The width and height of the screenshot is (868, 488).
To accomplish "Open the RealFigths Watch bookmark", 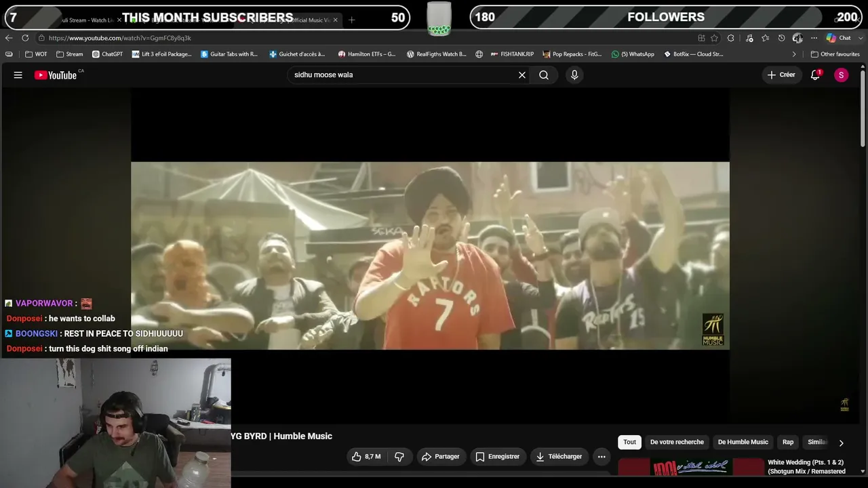I will pos(437,54).
